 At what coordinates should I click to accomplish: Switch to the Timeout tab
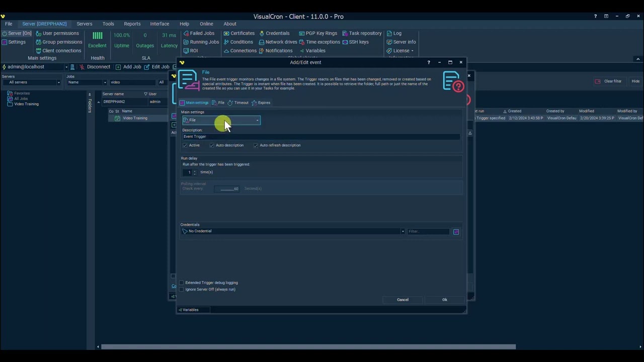tap(238, 103)
